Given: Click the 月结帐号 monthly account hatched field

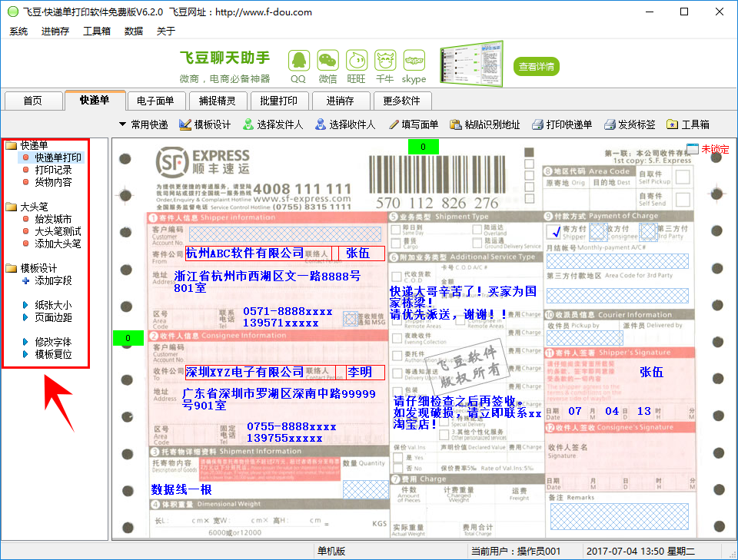Looking at the screenshot, I should pos(617,261).
